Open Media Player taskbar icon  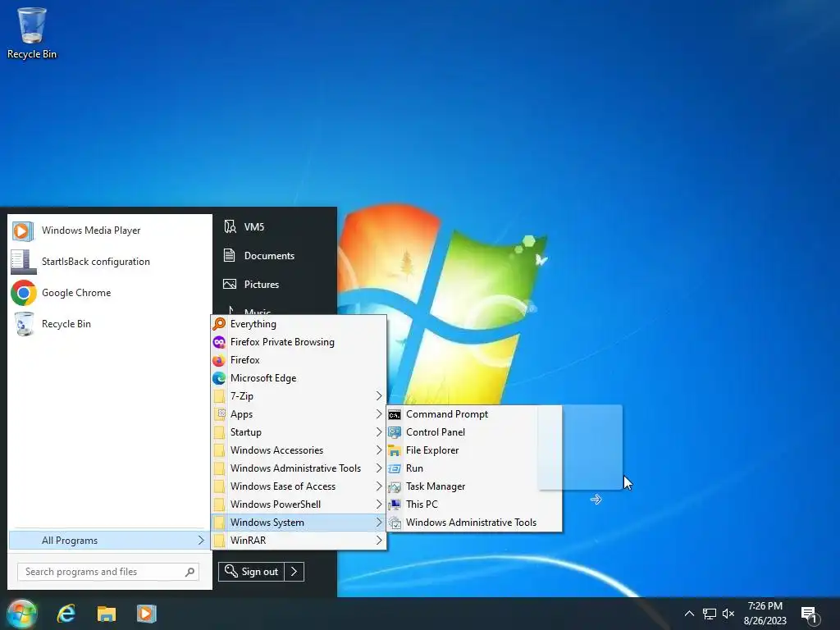[146, 614]
